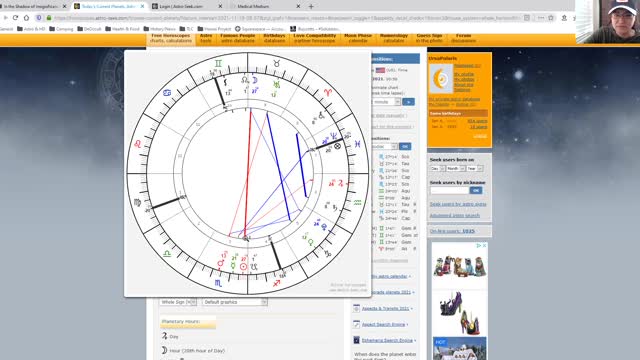This screenshot has height=360, width=640.
Task: Click the Pisces glyph on chart wheel
Action: (x=358, y=144)
